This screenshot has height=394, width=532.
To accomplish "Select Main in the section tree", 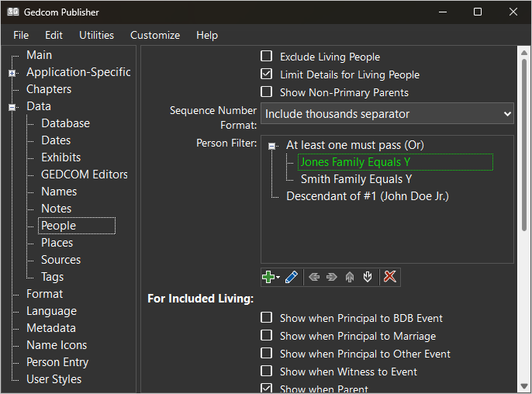I will point(40,55).
